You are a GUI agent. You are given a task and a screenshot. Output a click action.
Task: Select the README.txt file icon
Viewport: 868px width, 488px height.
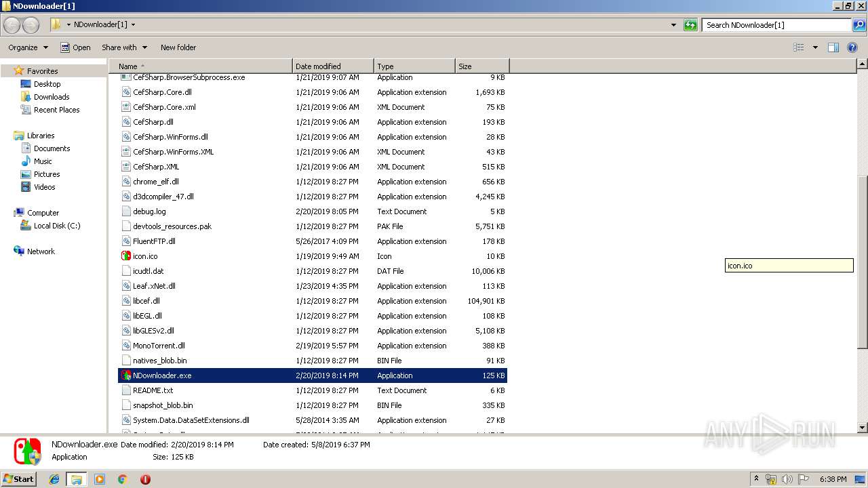[126, 390]
